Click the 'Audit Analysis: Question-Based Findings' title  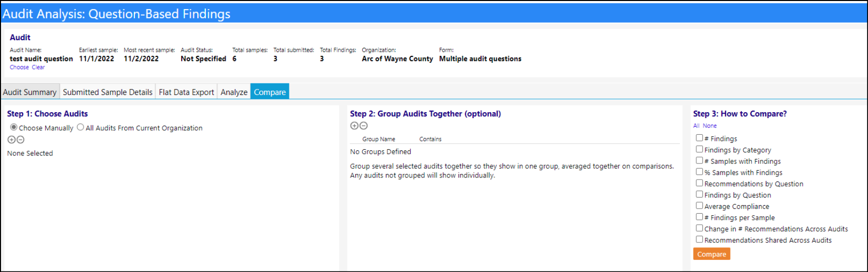(116, 14)
